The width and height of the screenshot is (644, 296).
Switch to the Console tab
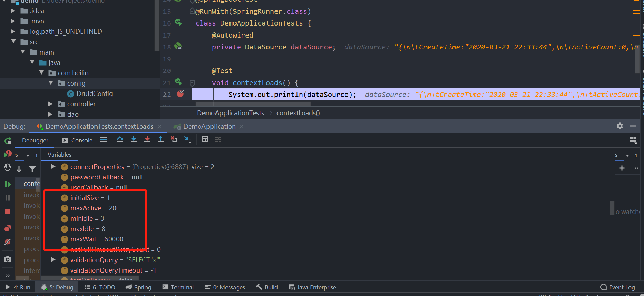coord(77,140)
